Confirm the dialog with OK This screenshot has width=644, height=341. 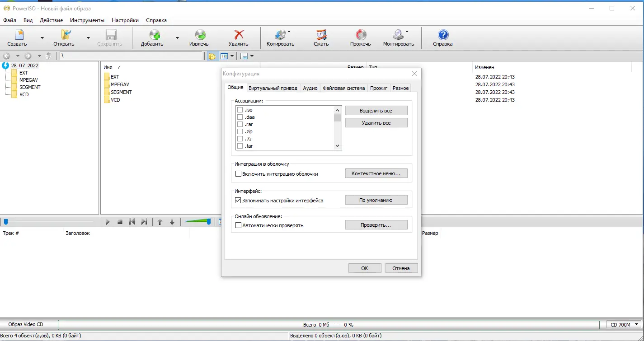[365, 268]
